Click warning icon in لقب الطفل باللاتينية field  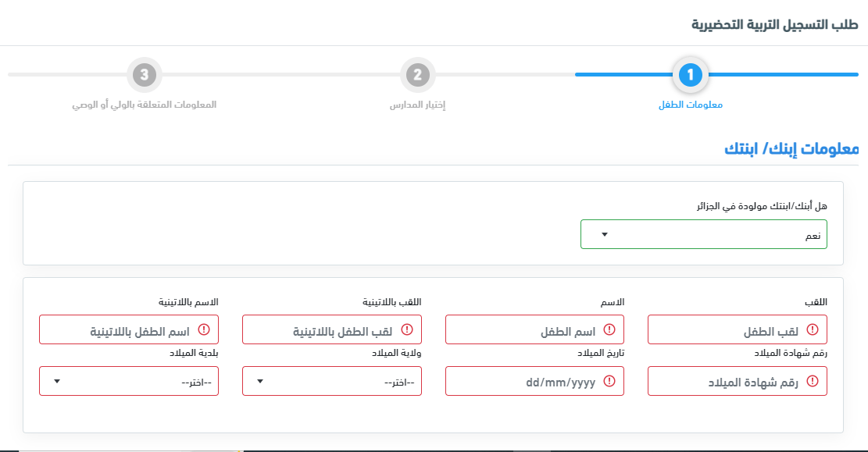pos(407,329)
